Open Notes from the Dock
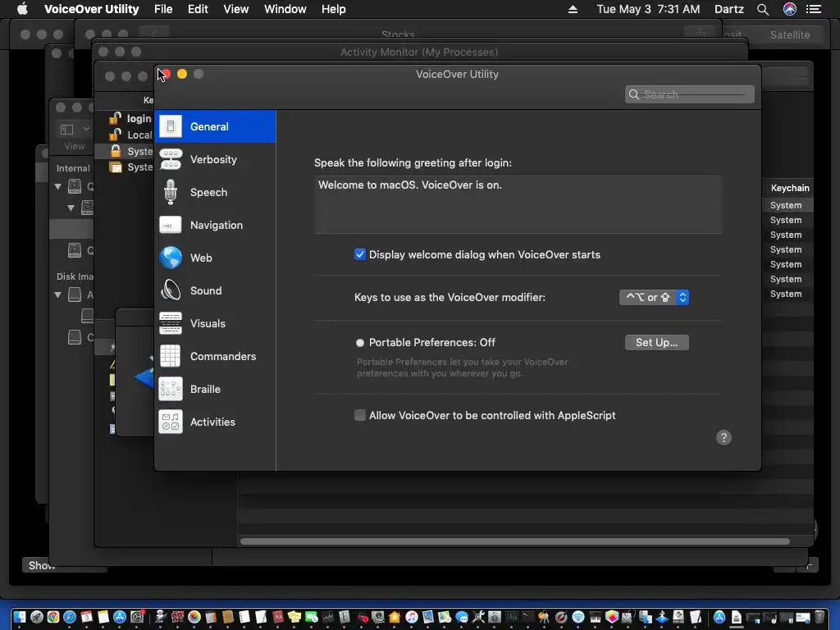 click(103, 617)
